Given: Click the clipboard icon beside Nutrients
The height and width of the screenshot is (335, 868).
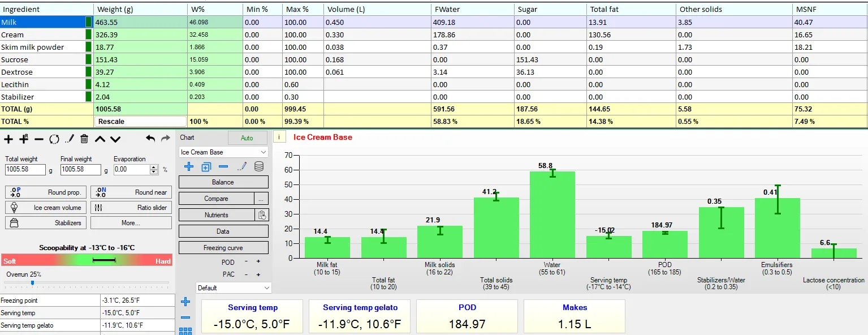Looking at the screenshot, I should click(x=262, y=215).
